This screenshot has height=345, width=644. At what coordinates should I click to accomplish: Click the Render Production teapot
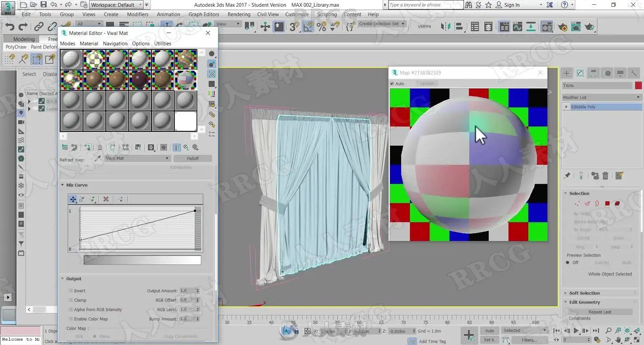590,27
